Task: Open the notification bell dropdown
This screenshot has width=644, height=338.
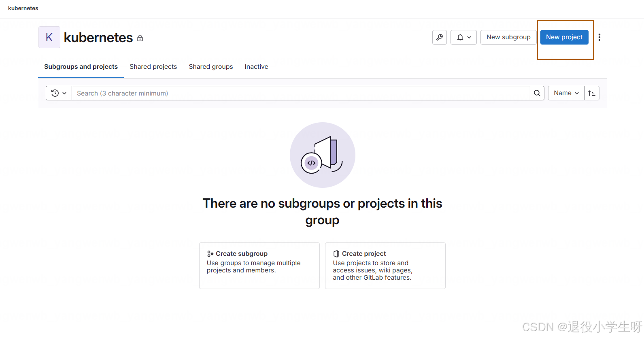Action: [x=463, y=37]
